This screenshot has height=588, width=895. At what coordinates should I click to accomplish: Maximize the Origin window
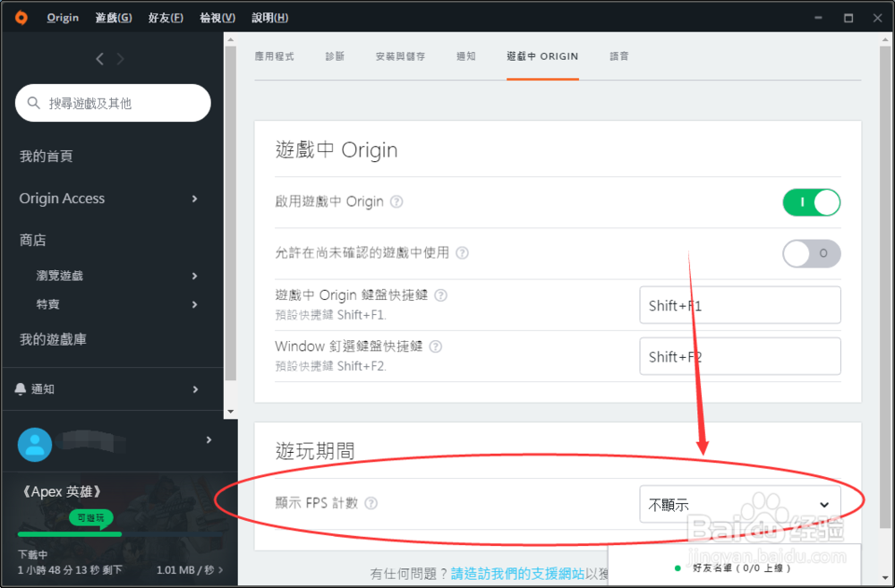848,18
